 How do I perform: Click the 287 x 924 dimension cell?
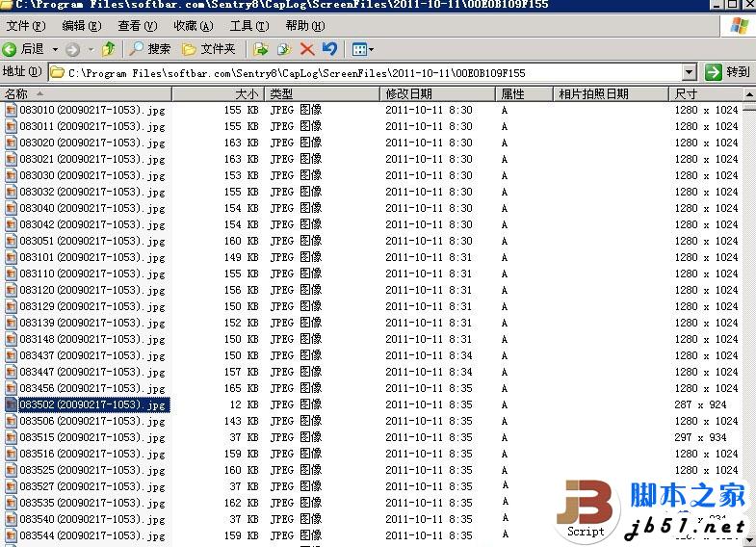[x=700, y=404]
